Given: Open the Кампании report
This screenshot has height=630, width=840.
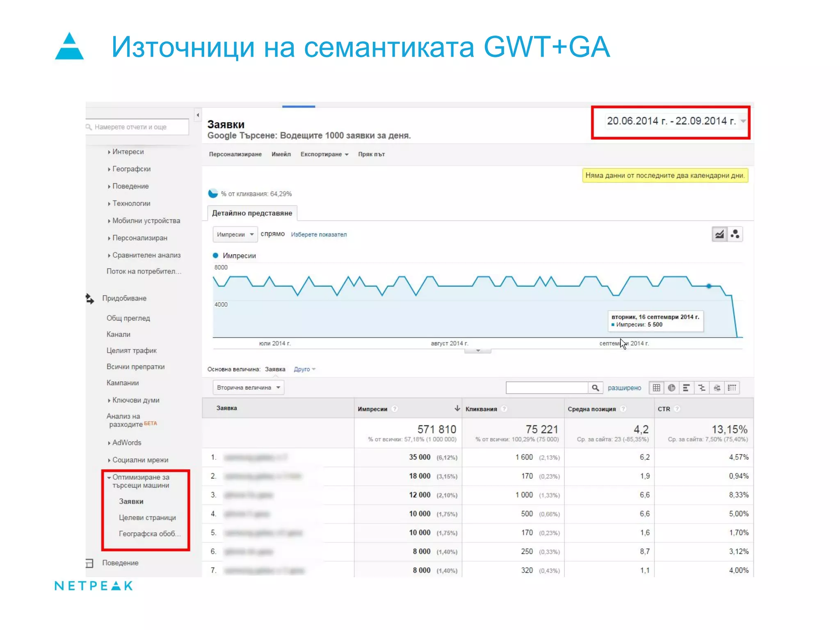Looking at the screenshot, I should click(x=123, y=383).
